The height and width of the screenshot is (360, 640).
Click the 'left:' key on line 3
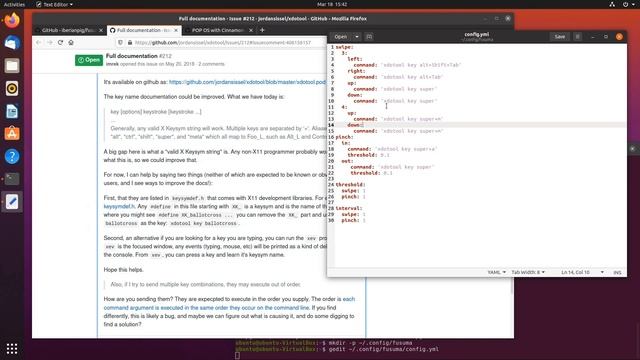point(355,59)
